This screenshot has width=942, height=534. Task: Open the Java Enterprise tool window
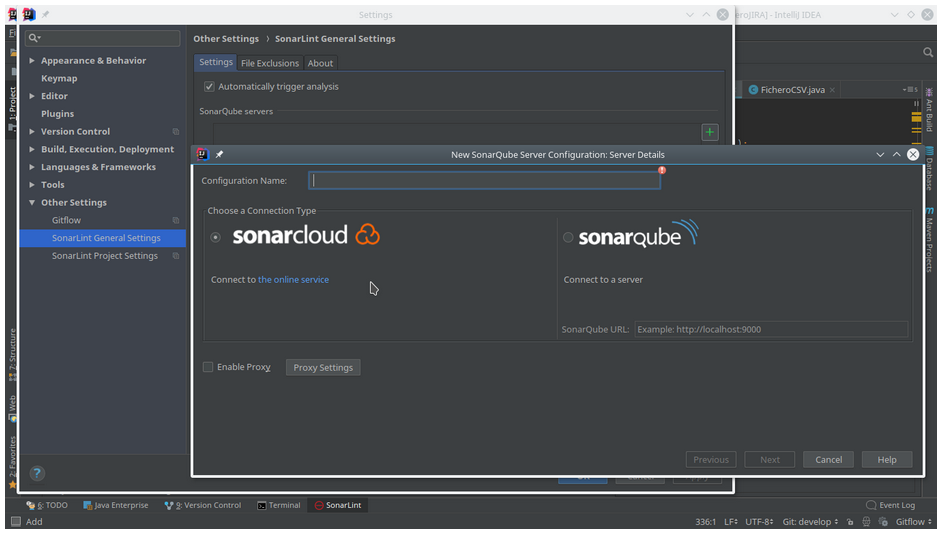pos(115,505)
